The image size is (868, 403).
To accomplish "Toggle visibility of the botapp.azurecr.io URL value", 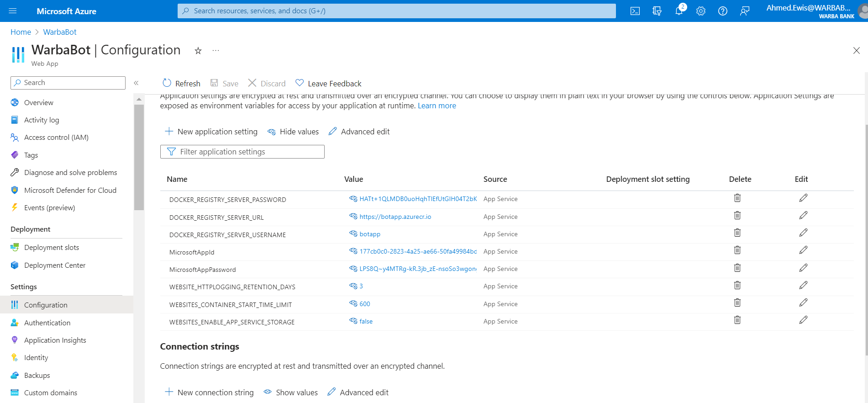I will point(353,216).
